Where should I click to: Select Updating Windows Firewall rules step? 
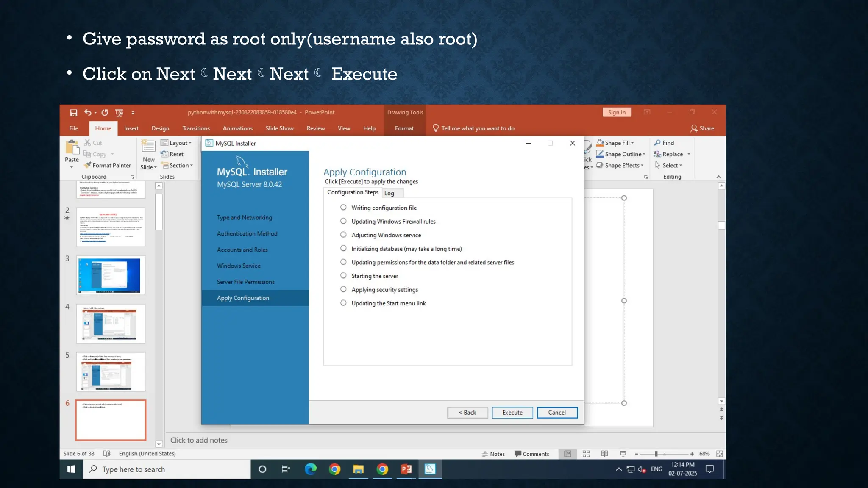pos(343,221)
